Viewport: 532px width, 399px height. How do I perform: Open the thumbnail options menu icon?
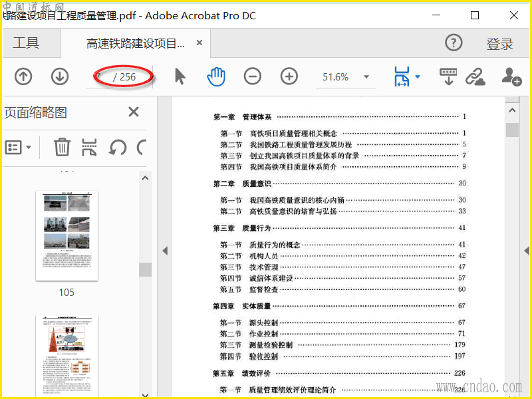point(18,147)
